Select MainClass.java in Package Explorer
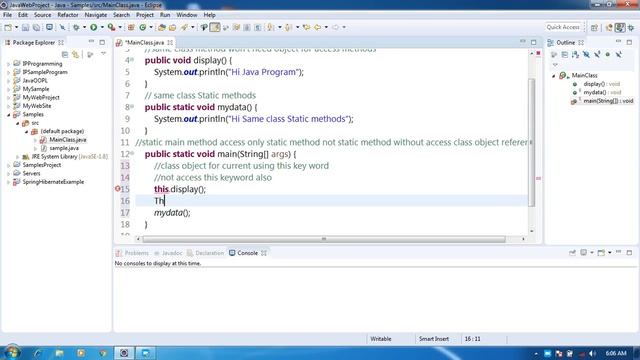Screen dimensions: 640x360 (67, 140)
